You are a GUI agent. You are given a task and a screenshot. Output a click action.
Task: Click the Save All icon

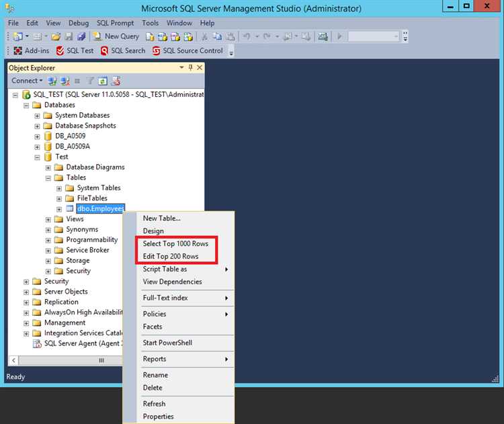[81, 37]
